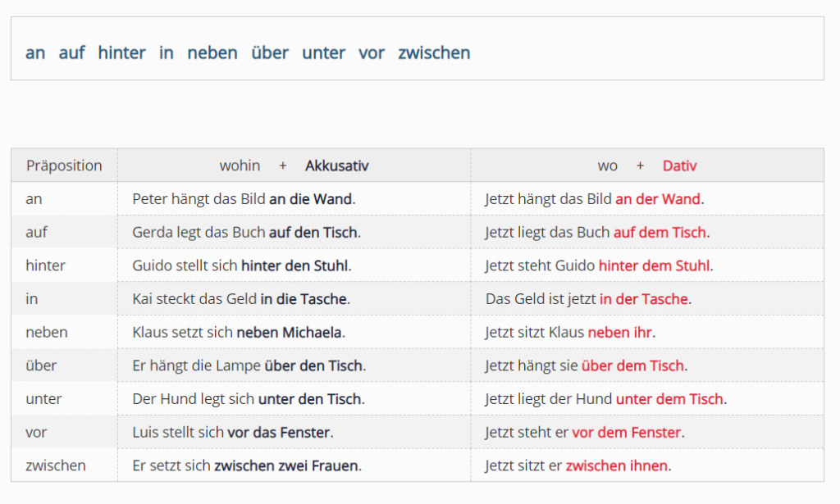This screenshot has width=840, height=504.
Task: Click 'Jetzt liegt der Hund unter dem Tisch'
Action: pyautogui.click(x=606, y=398)
